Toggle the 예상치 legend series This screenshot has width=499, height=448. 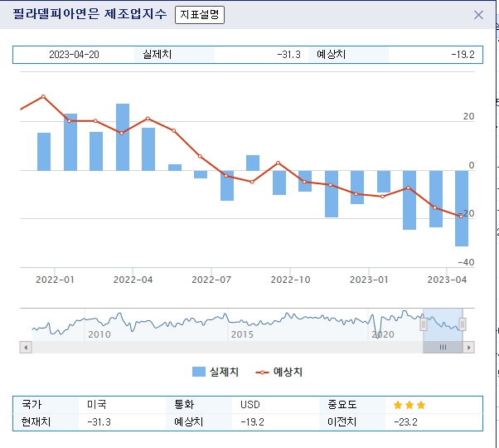(x=279, y=372)
